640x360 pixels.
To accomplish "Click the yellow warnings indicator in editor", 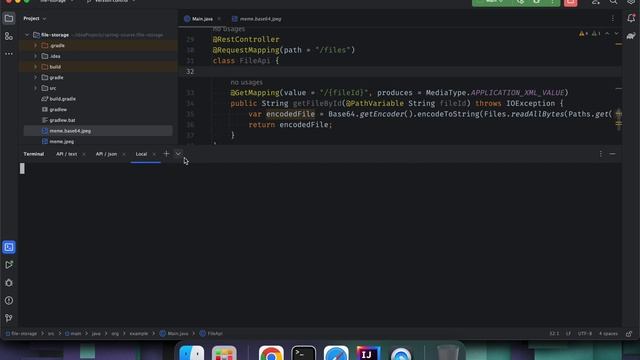I will coord(583,33).
